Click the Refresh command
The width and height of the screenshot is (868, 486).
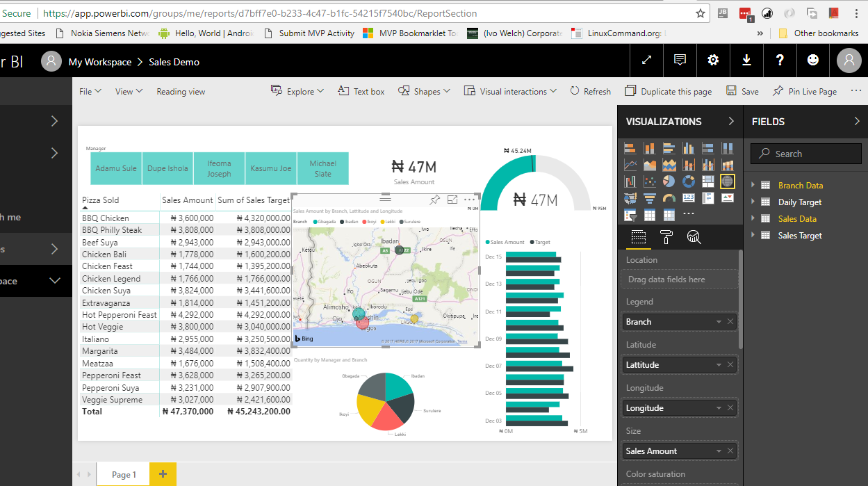[x=590, y=91]
